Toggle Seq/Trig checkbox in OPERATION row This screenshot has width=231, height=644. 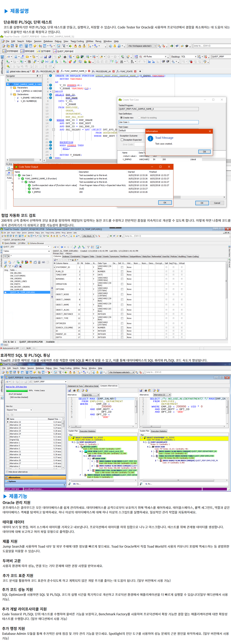pos(173,284)
